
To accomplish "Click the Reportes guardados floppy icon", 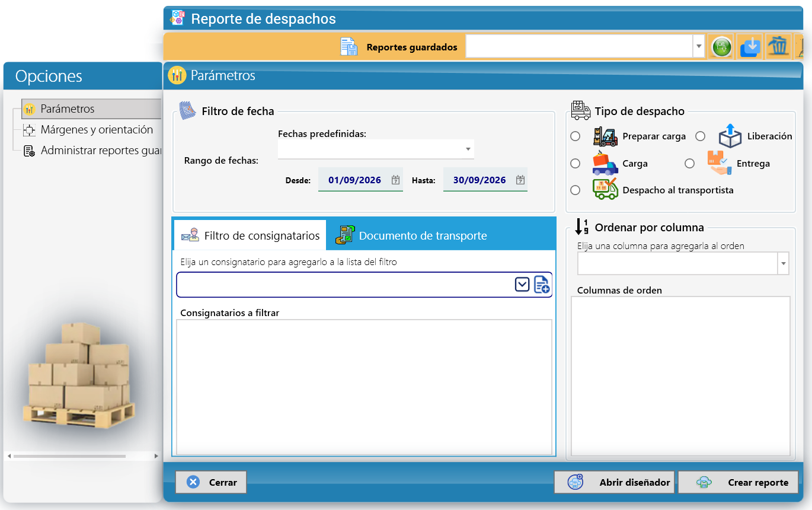I will 349,47.
